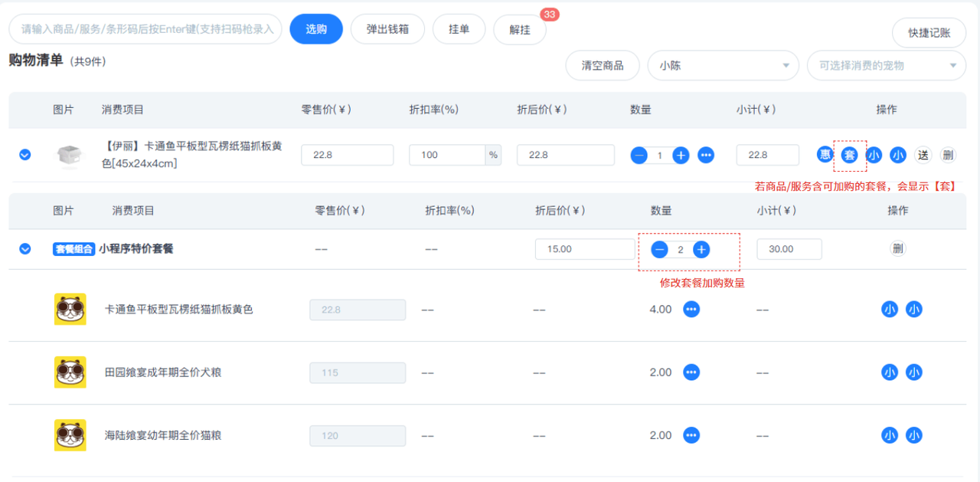Click the 田园飨宴成年期全价犬粮 product thumbnail
The width and height of the screenshot is (980, 482).
(x=70, y=372)
